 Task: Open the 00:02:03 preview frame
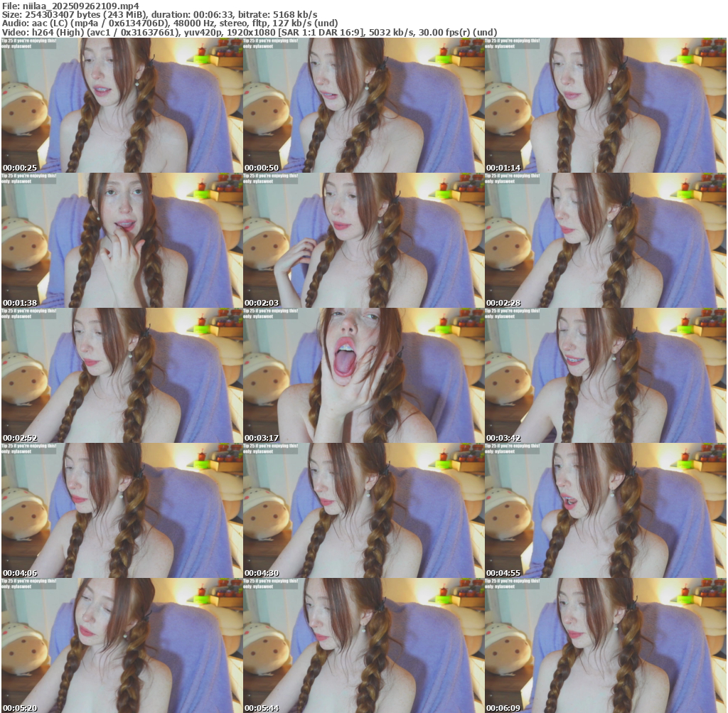tap(363, 240)
